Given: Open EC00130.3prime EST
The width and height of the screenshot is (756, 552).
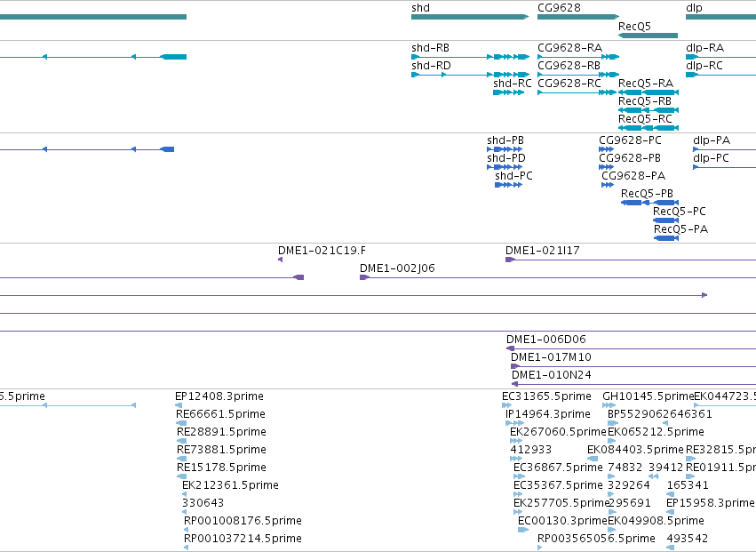Looking at the screenshot, I should coord(562,522).
